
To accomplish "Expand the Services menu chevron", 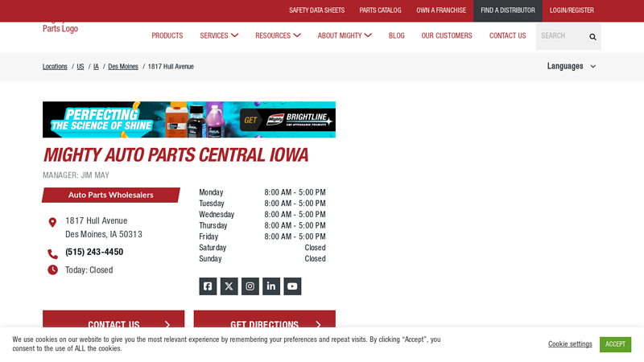I will (x=234, y=35).
